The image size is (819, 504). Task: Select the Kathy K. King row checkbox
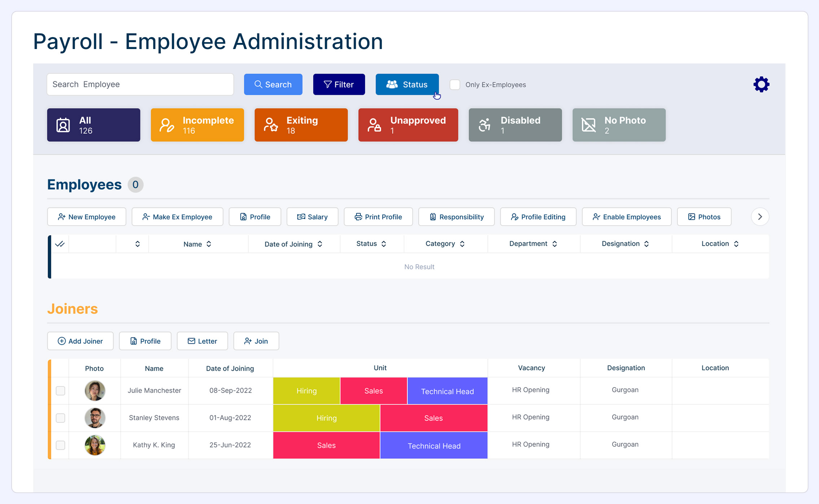60,445
